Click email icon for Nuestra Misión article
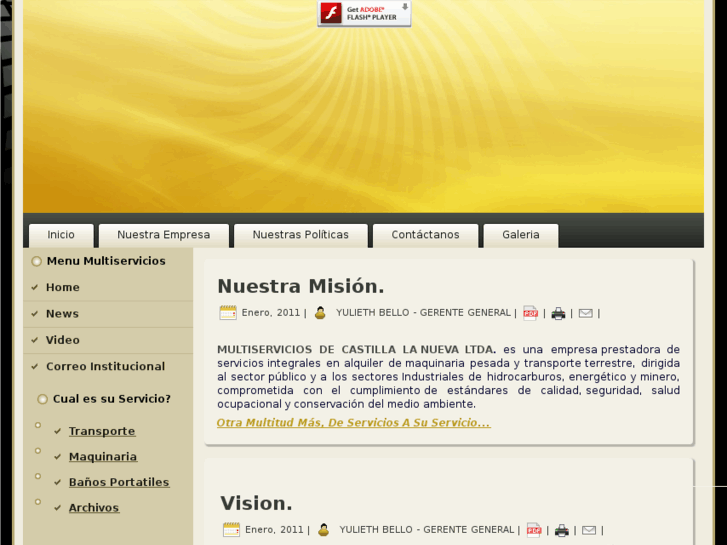Viewport: 727px width, 545px height. click(586, 314)
